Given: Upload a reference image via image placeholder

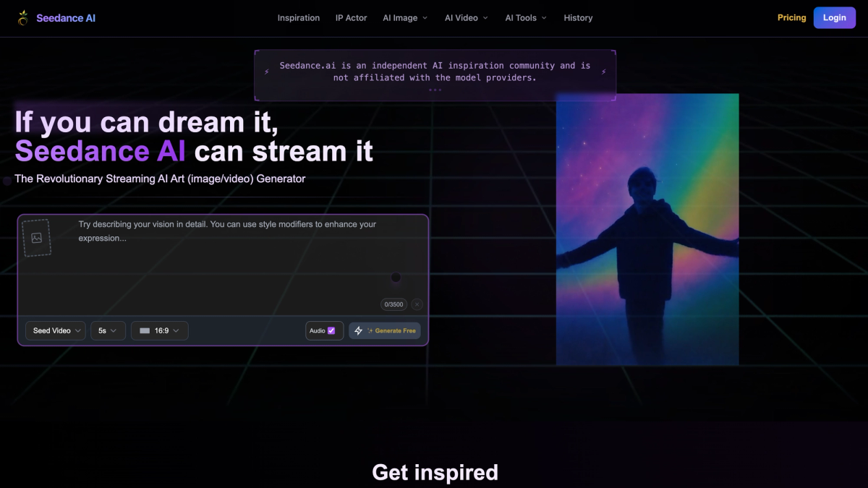Looking at the screenshot, I should point(37,238).
